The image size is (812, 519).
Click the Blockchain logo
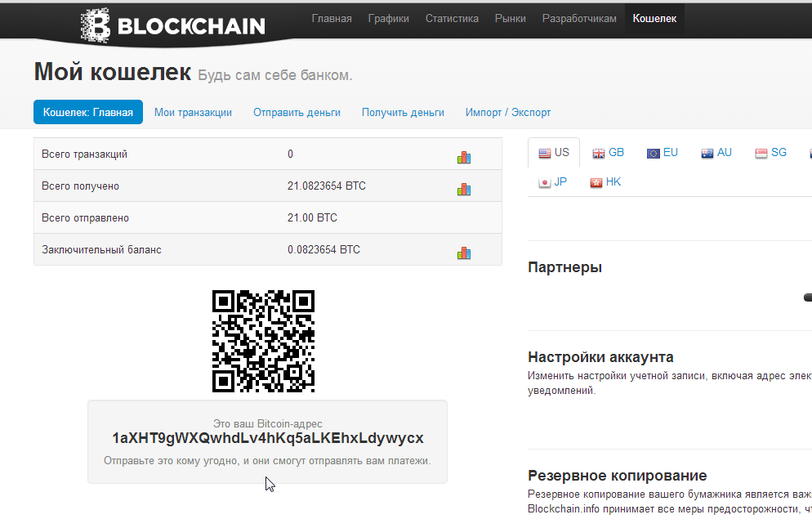173,25
